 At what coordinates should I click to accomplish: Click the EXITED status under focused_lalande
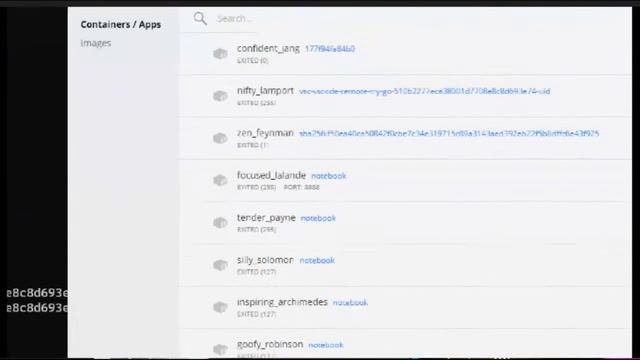point(256,187)
